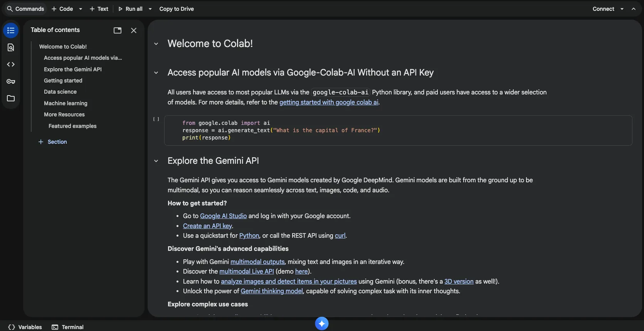
Task: Run all cells in the notebook
Action: click(x=130, y=9)
